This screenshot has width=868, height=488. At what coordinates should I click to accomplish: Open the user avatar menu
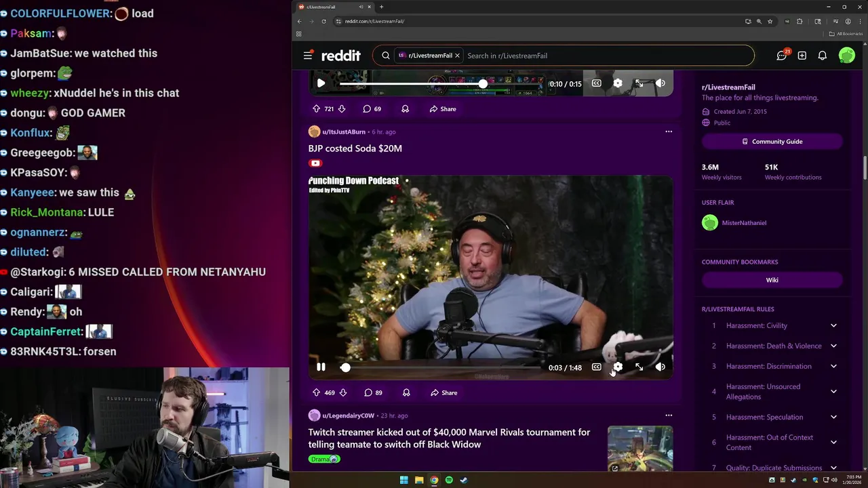tap(846, 56)
